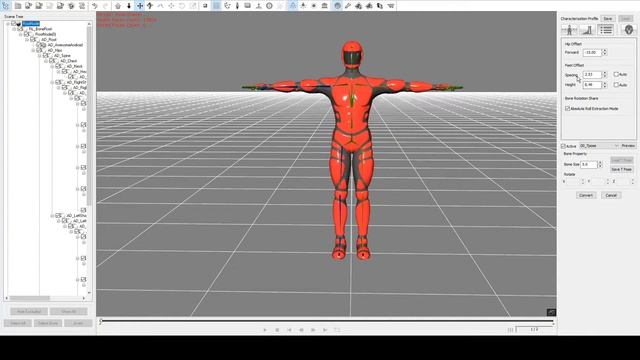This screenshot has width=640, height=360.
Task: Click the Save T Pose button
Action: click(x=622, y=169)
